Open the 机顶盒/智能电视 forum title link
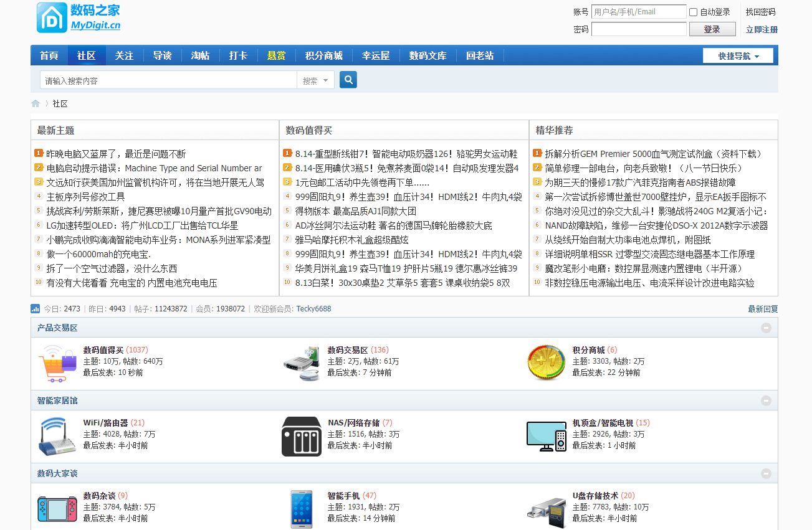 pos(603,423)
